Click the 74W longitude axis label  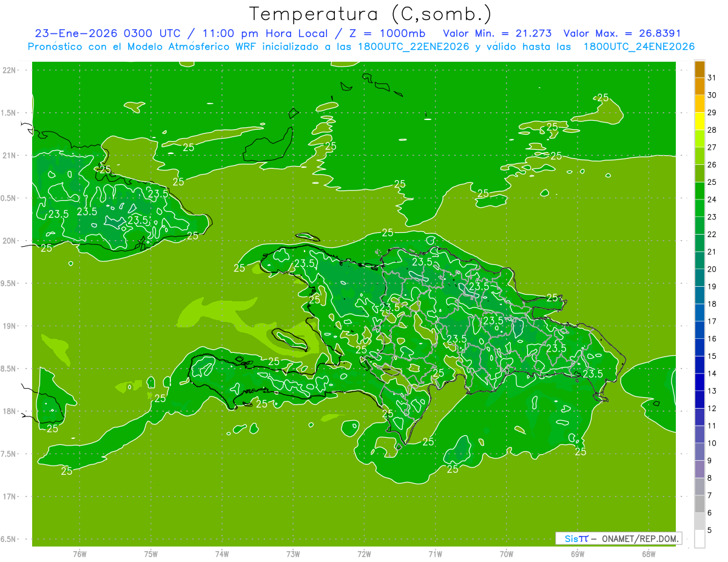pyautogui.click(x=222, y=554)
